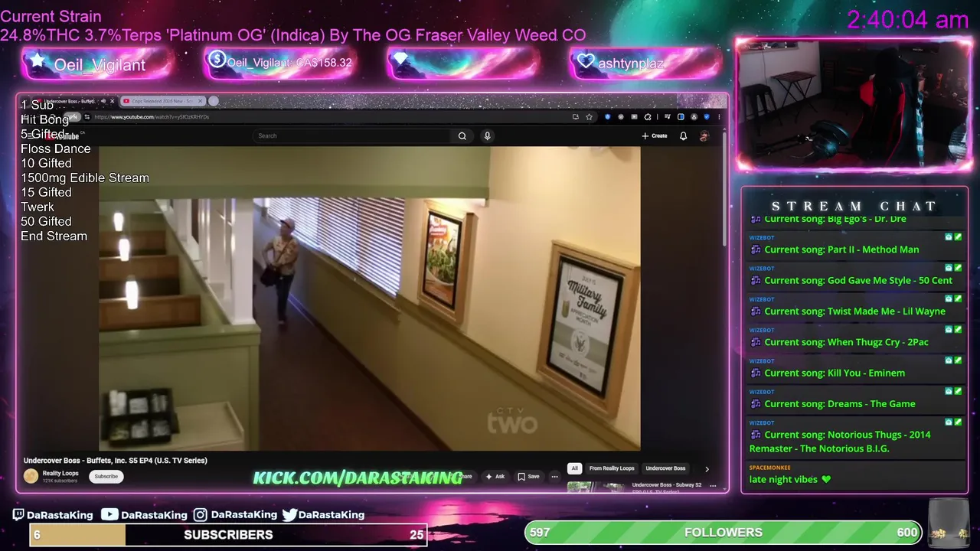Screen dimensions: 980x551
Task: Click music icon beside Kill You - Eminem
Action: (x=756, y=373)
